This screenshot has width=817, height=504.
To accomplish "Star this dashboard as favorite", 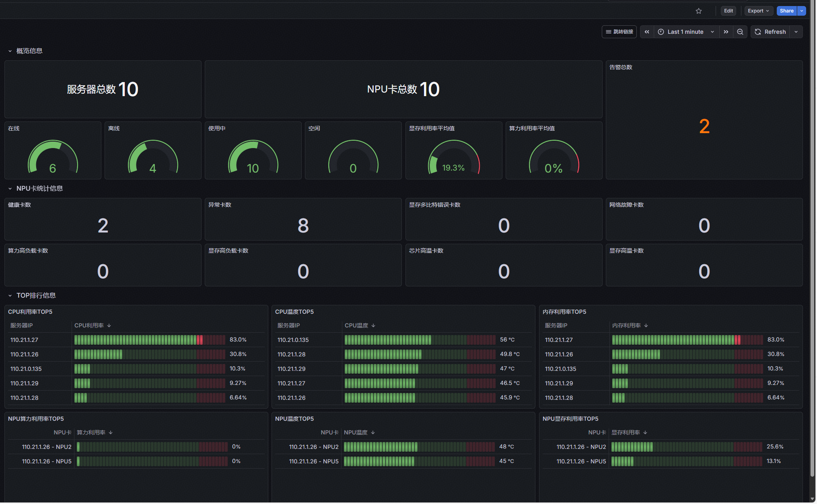I will (699, 11).
